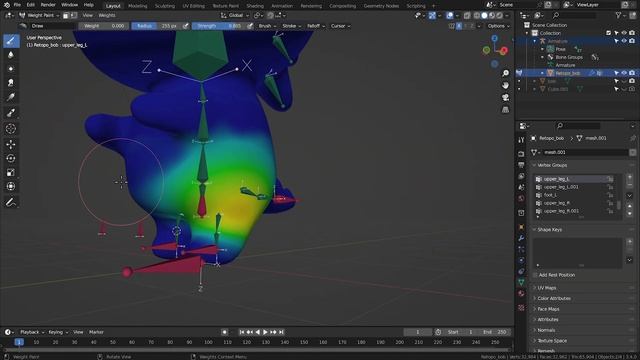Select the Scale tool
This screenshot has width=640, height=360.
point(11,172)
